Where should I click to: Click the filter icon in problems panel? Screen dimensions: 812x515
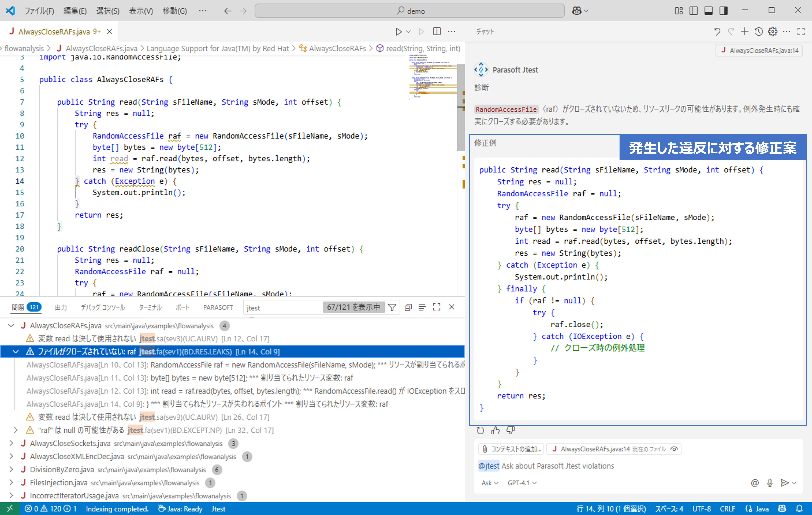392,308
